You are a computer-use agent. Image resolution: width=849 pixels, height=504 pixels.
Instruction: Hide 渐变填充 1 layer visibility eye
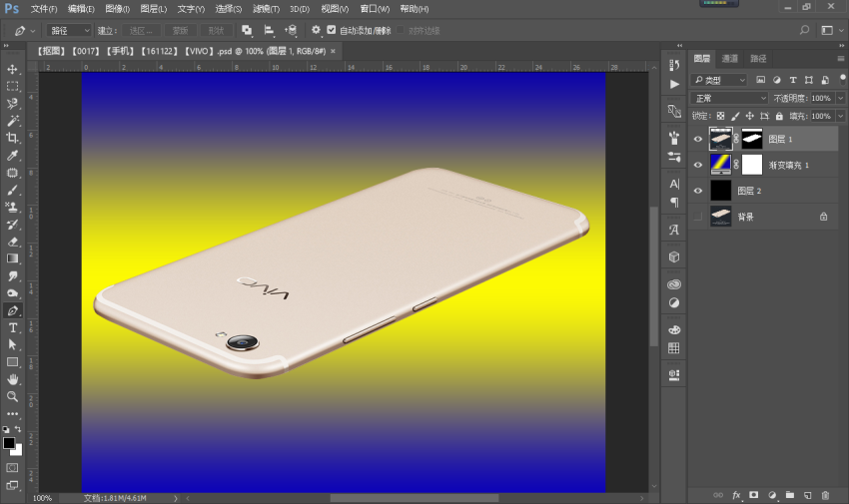(x=698, y=165)
